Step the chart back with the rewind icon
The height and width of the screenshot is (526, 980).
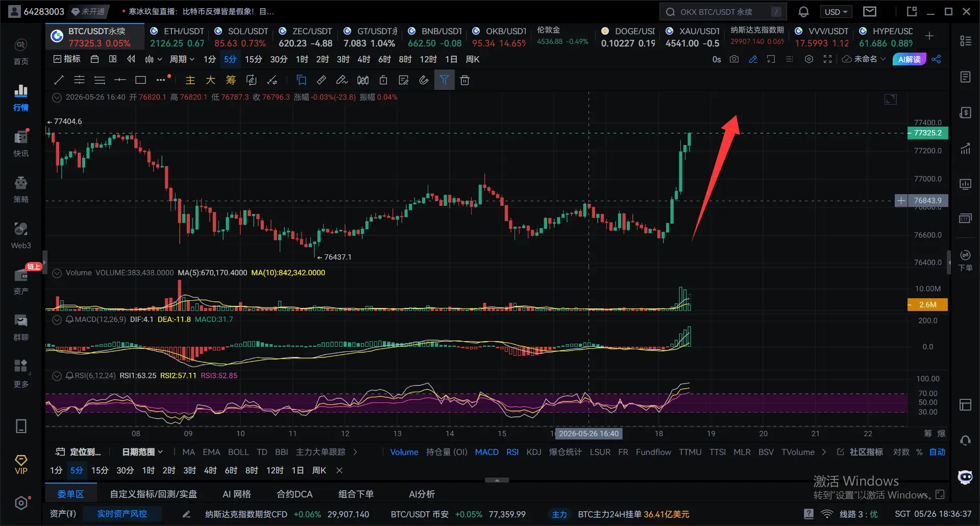(131, 59)
